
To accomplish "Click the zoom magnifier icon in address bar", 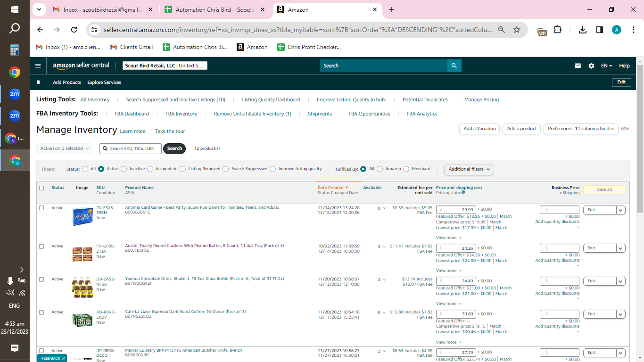I will 502,30.
